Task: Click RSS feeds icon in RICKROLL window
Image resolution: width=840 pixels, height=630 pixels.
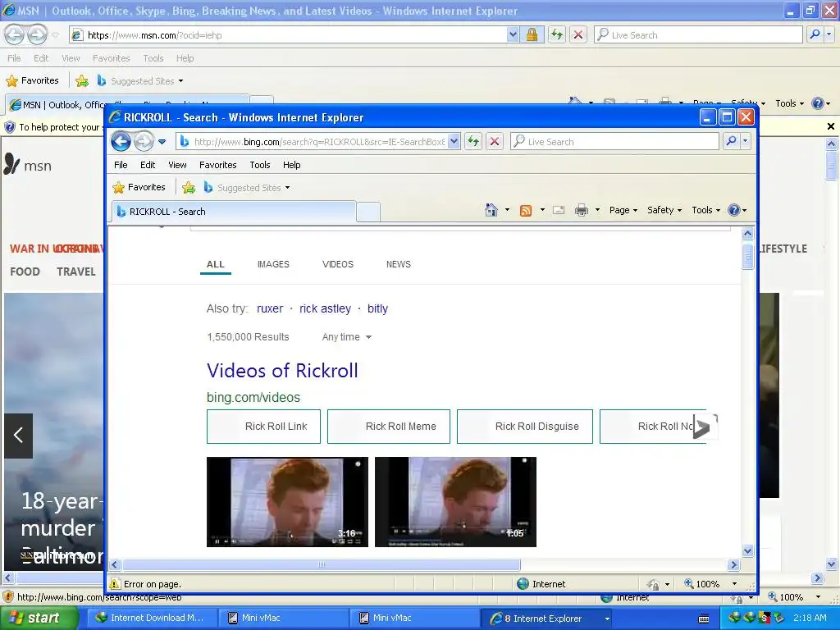Action: (526, 210)
